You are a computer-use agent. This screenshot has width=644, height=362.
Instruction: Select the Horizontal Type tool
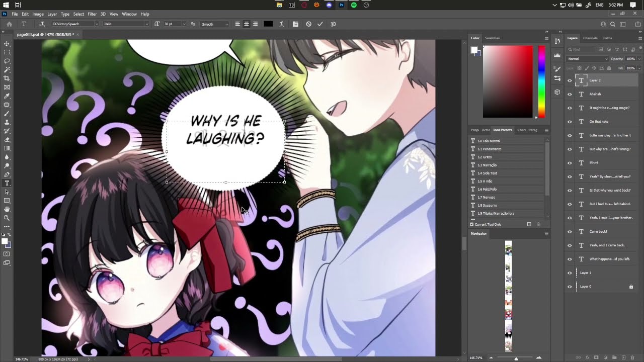point(7,184)
